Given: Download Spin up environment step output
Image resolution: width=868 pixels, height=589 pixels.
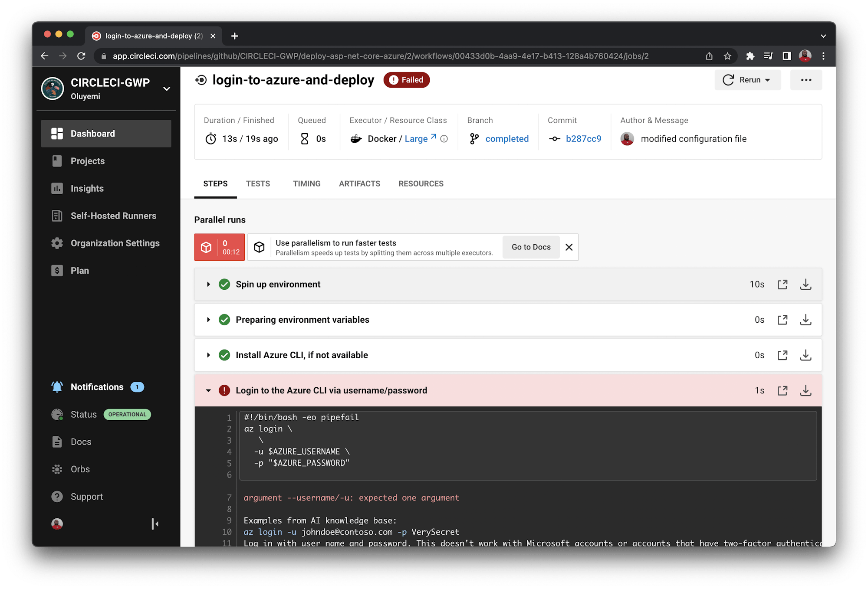Looking at the screenshot, I should pyautogui.click(x=806, y=285).
